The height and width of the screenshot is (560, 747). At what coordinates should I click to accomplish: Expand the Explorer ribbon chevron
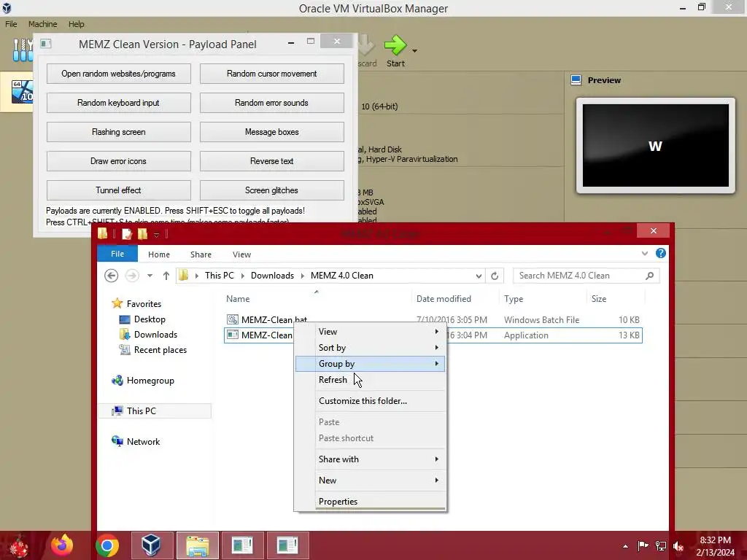[645, 253]
